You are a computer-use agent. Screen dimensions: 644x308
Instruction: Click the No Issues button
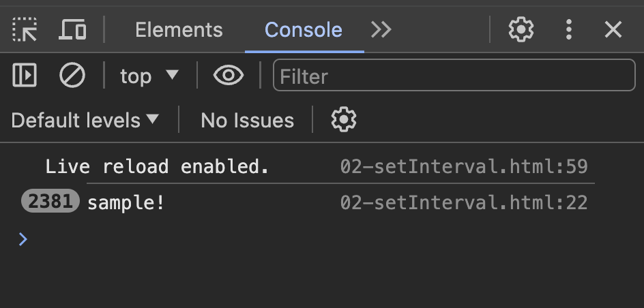click(247, 121)
